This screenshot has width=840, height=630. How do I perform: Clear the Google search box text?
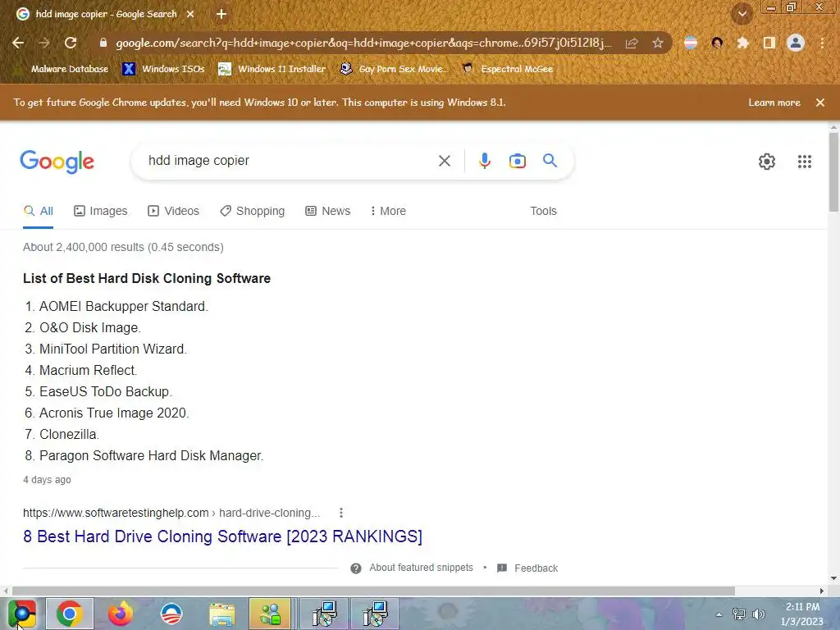tap(444, 161)
